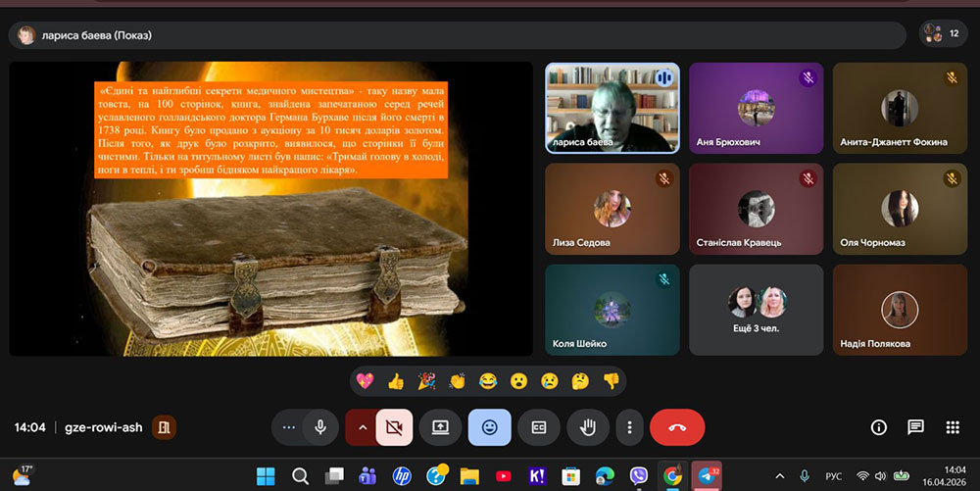The image size is (980, 491).
Task: Unmute the microphone in the call bar
Action: 319,427
